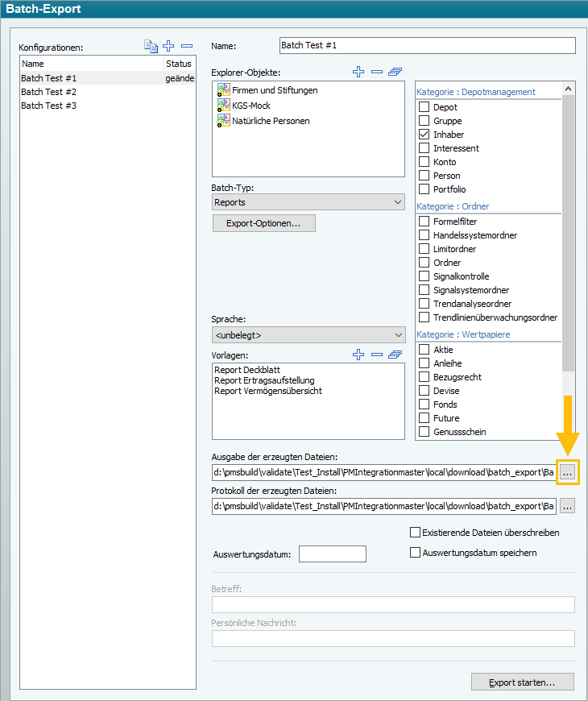Toggle Auswertungsdatum speichern checkbox
This screenshot has height=701, width=588.
(416, 553)
